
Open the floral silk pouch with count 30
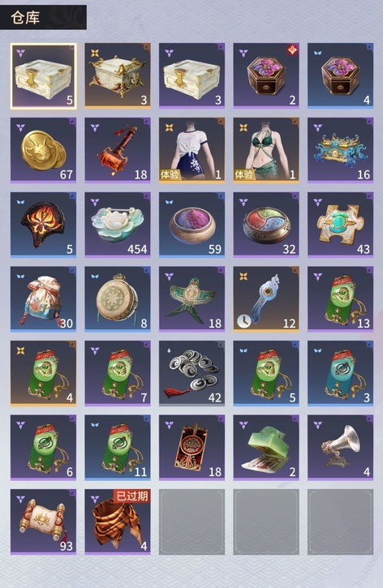point(43,299)
